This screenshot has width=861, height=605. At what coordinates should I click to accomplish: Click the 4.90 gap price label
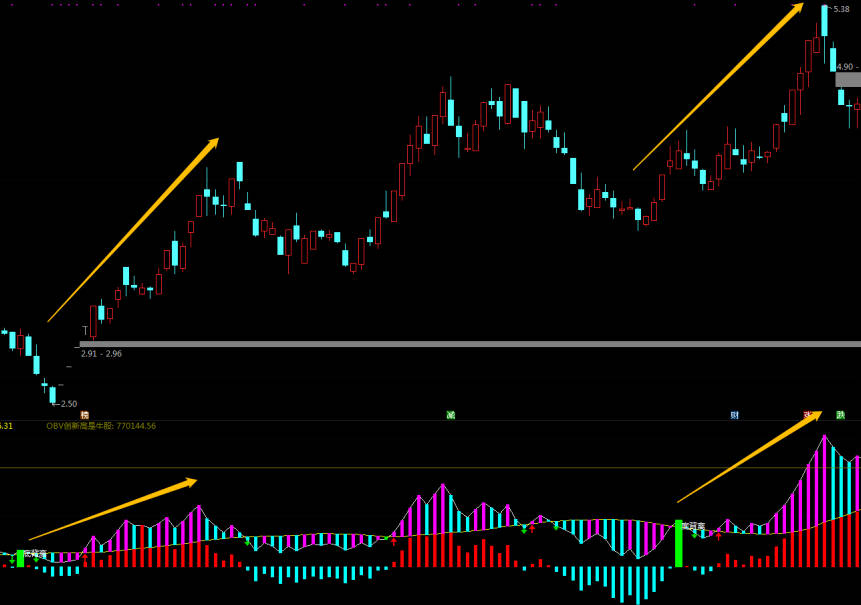(845, 66)
